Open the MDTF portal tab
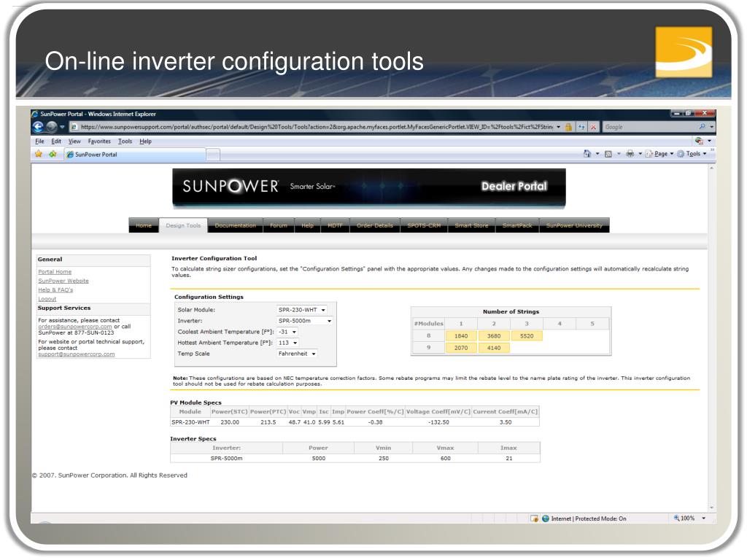 [335, 225]
